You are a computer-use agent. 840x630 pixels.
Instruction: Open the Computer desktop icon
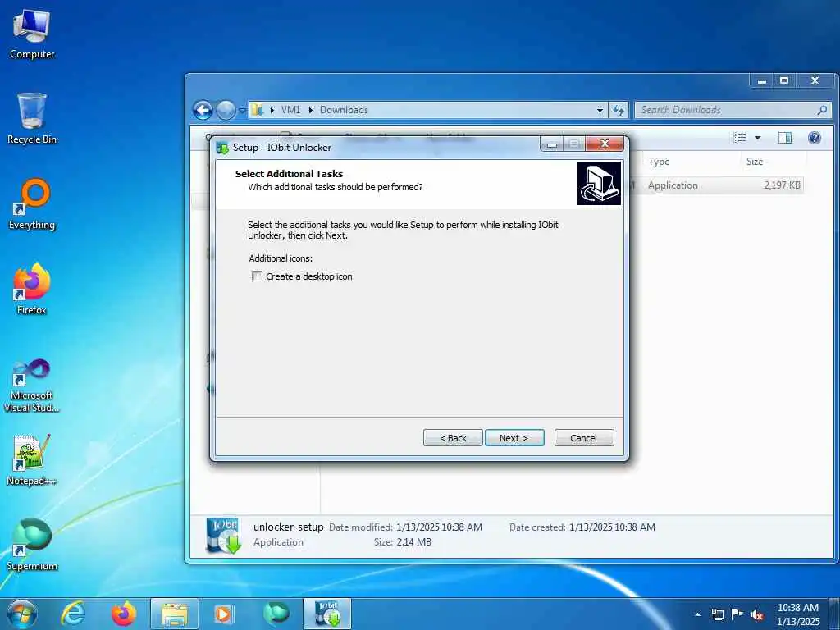point(32,34)
